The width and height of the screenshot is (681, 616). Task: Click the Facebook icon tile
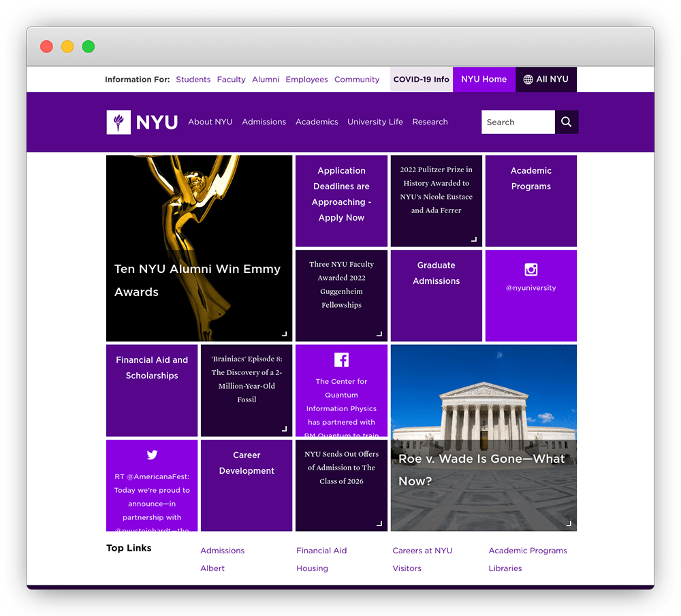pos(341,360)
